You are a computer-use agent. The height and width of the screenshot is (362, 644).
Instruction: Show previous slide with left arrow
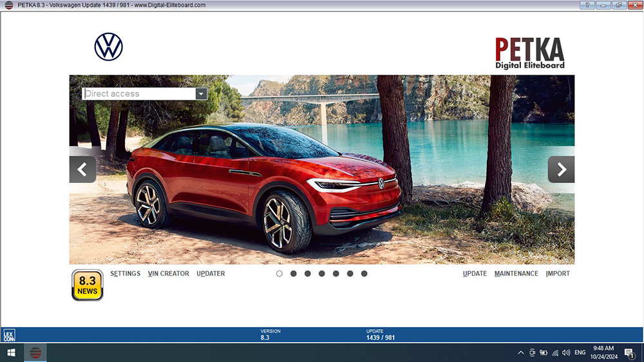pos(82,169)
